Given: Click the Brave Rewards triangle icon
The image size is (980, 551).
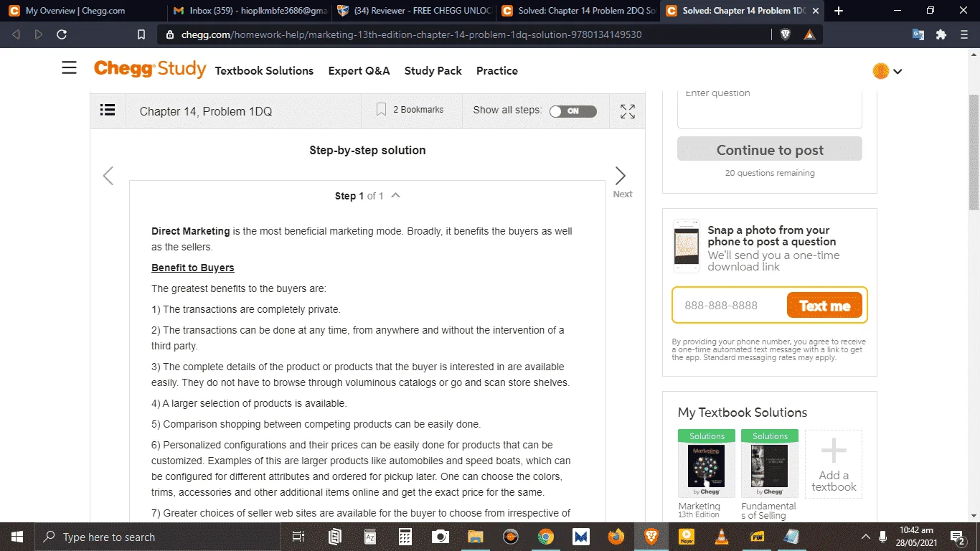Looking at the screenshot, I should pos(809,34).
